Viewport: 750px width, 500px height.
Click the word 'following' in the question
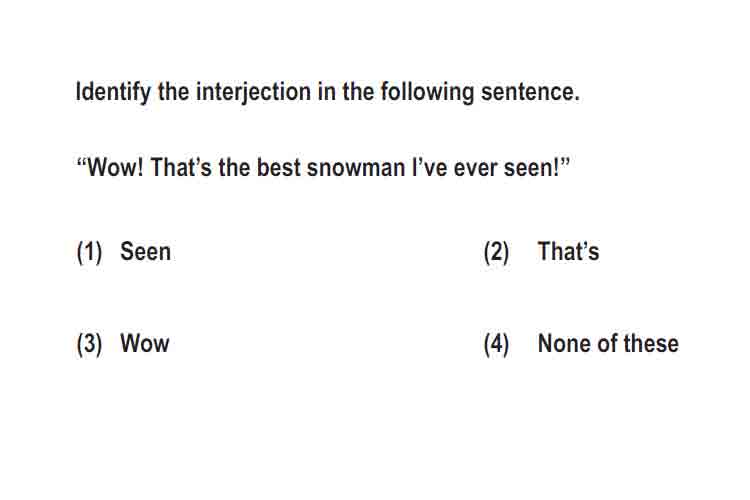coord(427,92)
